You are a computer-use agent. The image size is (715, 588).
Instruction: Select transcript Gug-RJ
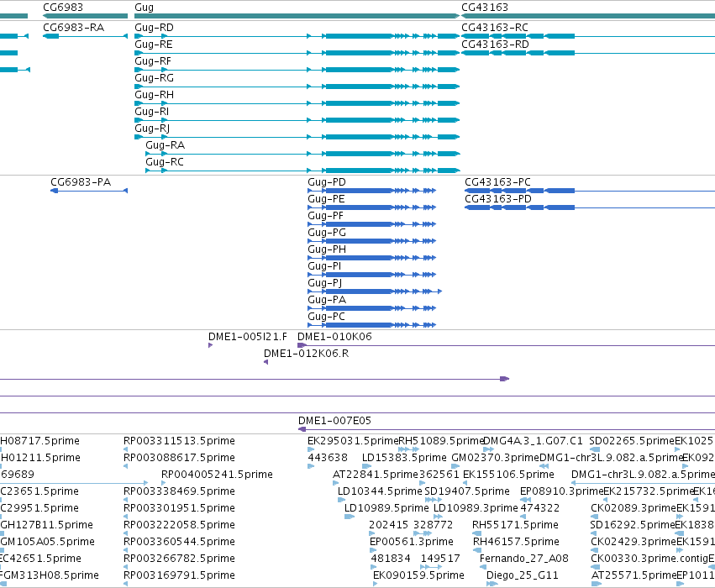pyautogui.click(x=152, y=129)
